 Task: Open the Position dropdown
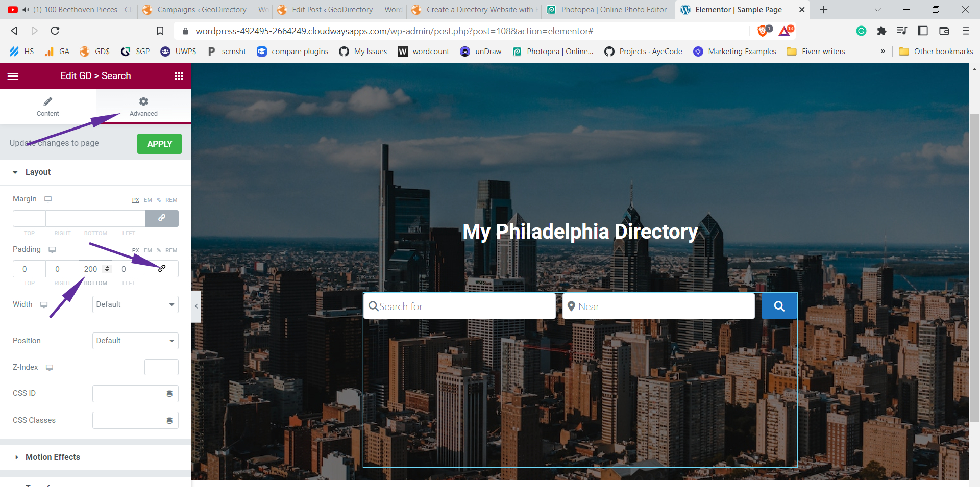(x=135, y=341)
